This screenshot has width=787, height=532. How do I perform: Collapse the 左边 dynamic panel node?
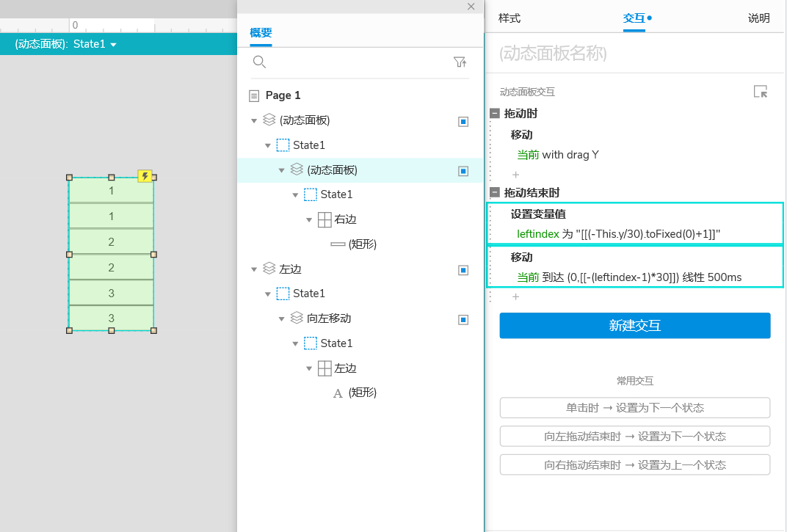[254, 269]
